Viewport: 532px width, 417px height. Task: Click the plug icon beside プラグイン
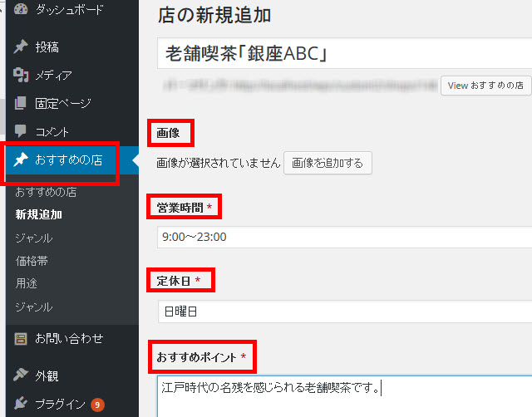pos(21,403)
